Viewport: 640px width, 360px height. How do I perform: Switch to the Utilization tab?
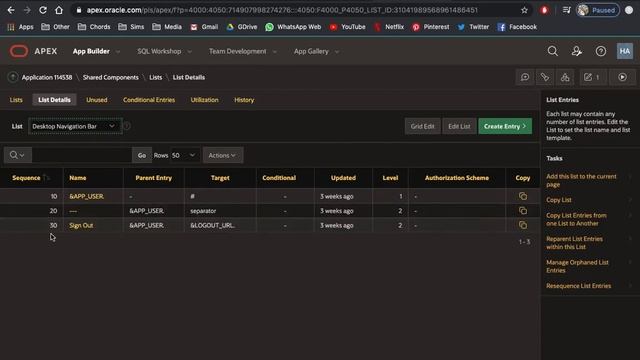coord(204,100)
